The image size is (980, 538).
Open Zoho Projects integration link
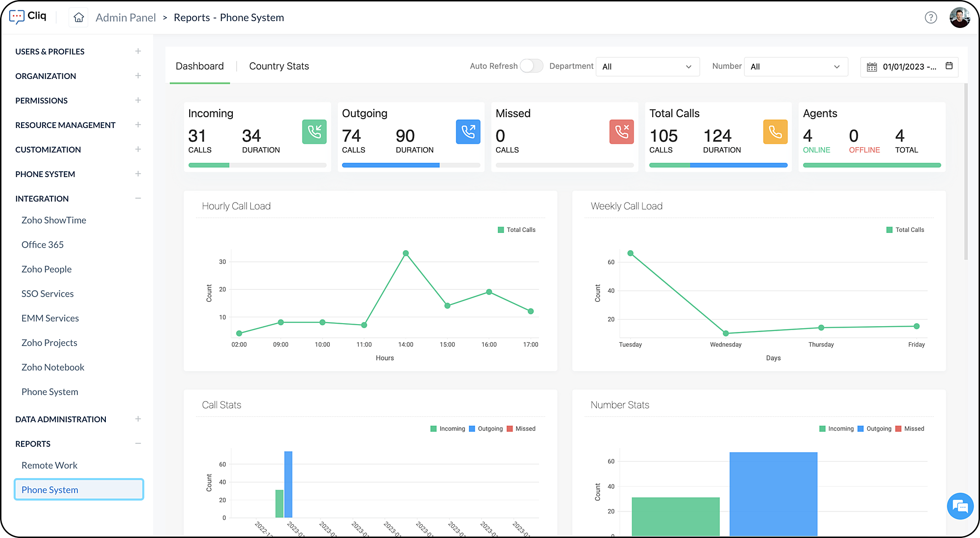tap(49, 343)
